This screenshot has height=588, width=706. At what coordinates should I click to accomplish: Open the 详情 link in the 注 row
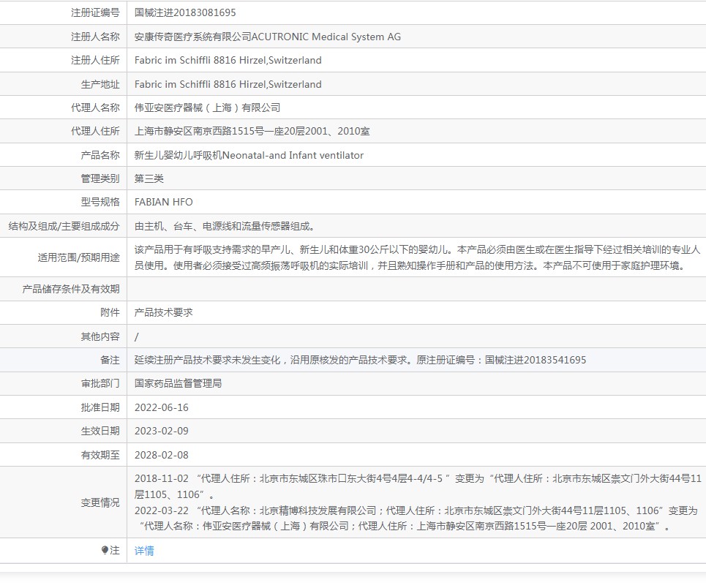pos(144,551)
